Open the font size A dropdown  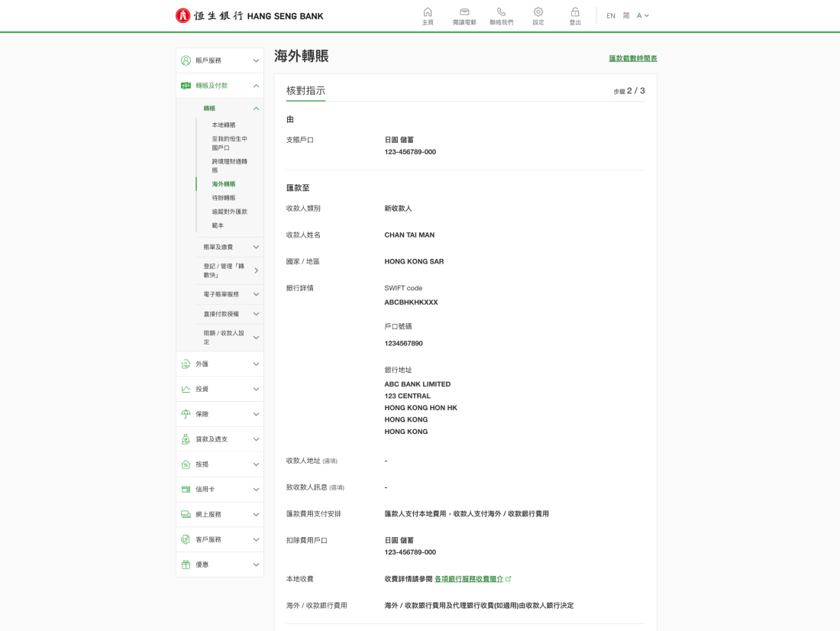642,15
